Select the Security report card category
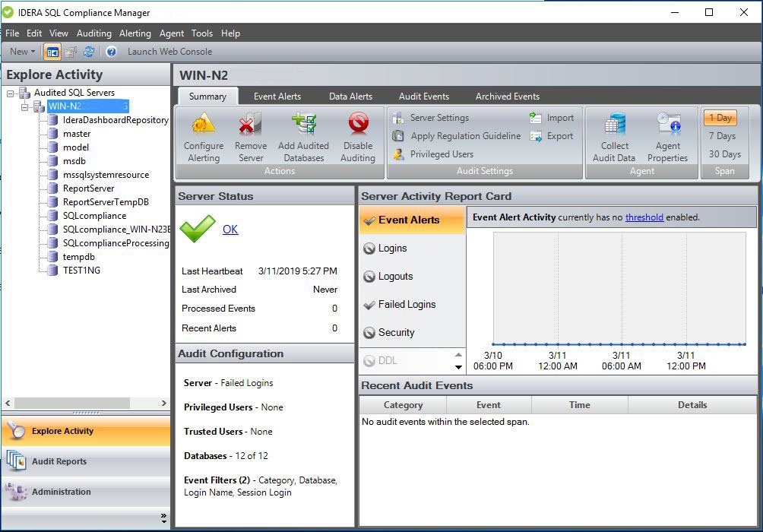This screenshot has height=532, width=763. 413,333
